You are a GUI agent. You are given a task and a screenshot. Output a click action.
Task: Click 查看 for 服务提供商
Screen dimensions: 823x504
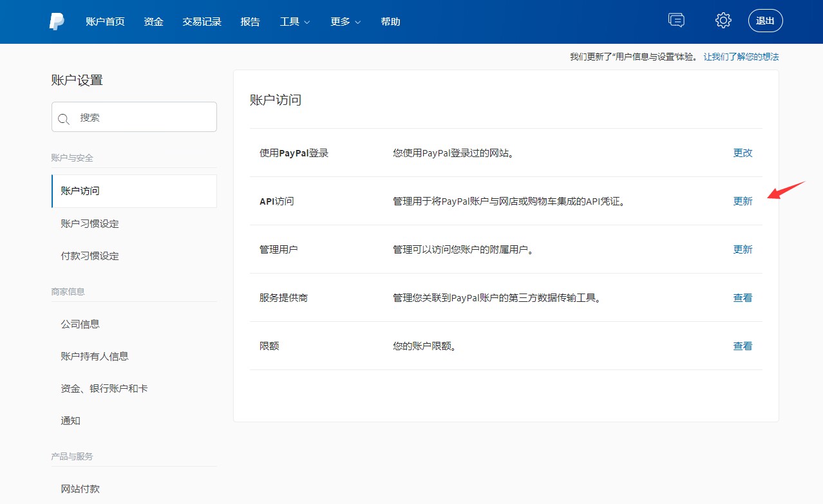tap(743, 297)
